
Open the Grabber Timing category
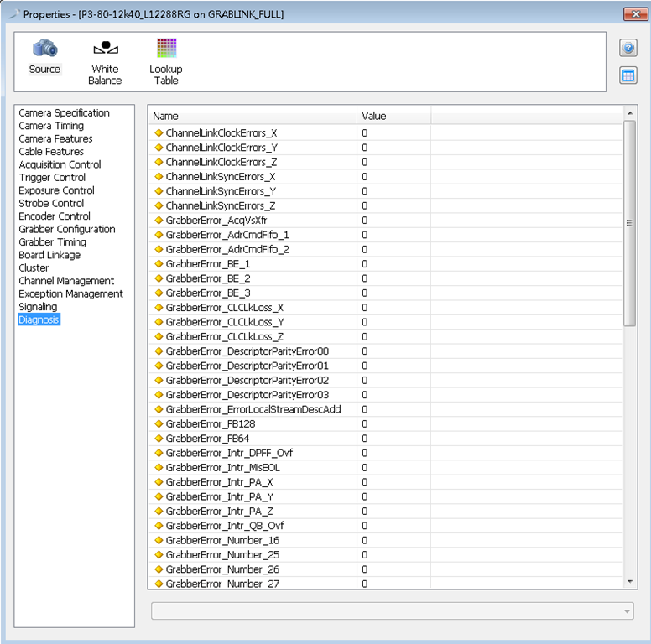52,241
